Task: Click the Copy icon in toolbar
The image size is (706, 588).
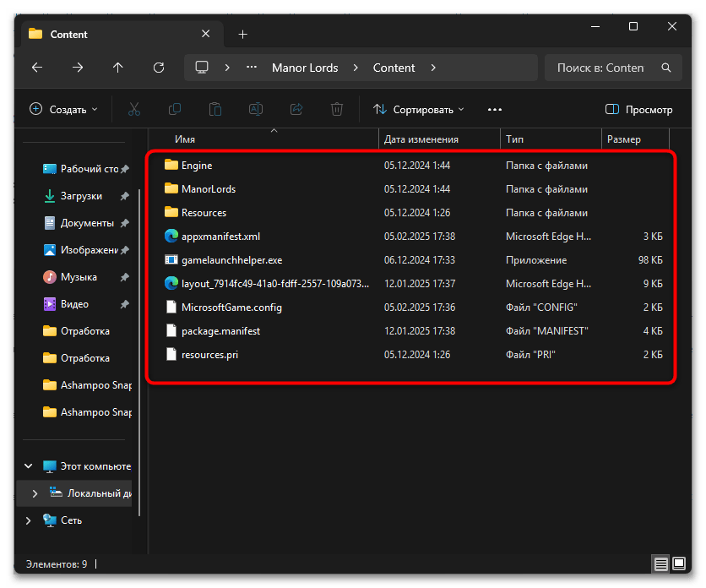Action: pos(175,109)
